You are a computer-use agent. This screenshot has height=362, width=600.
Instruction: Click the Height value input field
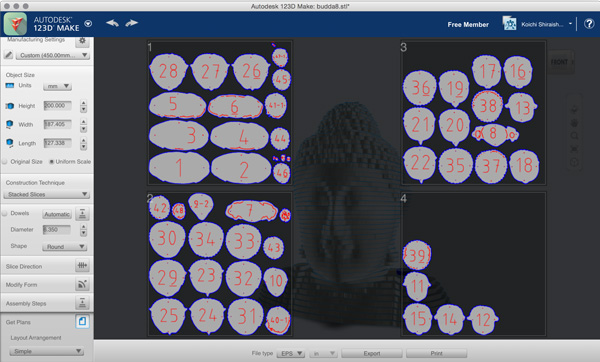point(57,106)
